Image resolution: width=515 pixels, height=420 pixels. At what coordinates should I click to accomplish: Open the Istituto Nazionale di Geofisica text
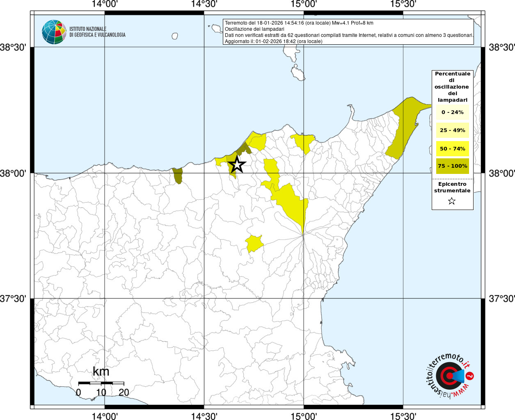tap(97, 32)
